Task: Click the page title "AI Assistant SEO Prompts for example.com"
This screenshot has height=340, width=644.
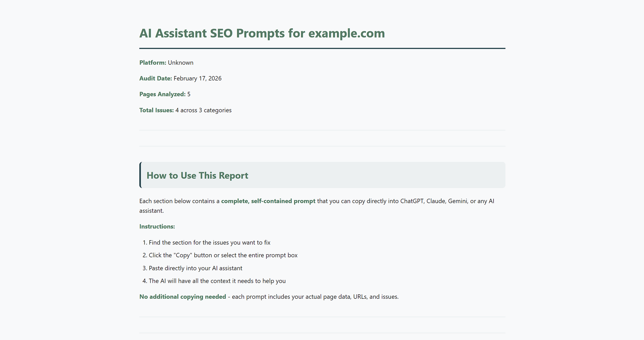Action: [x=262, y=33]
